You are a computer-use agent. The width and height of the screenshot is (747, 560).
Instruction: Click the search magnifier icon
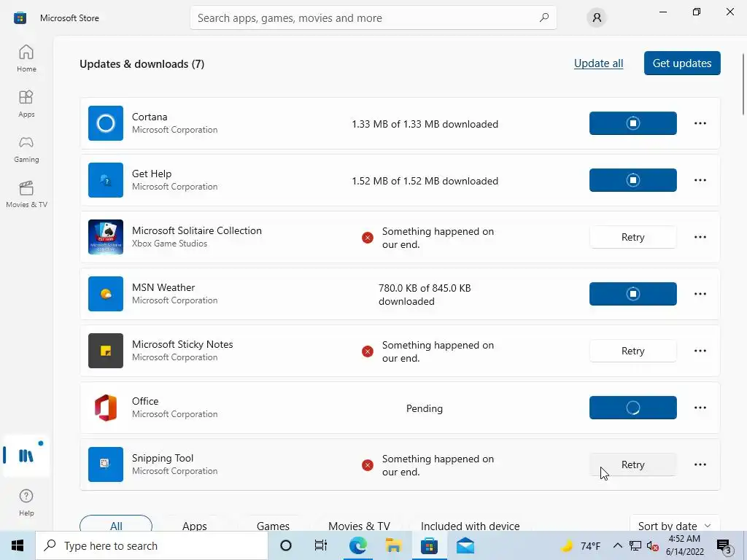click(x=543, y=17)
